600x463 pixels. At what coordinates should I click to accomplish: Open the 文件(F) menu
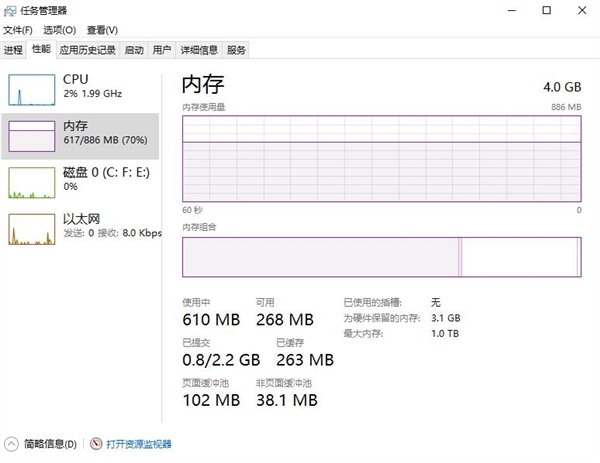tap(17, 30)
